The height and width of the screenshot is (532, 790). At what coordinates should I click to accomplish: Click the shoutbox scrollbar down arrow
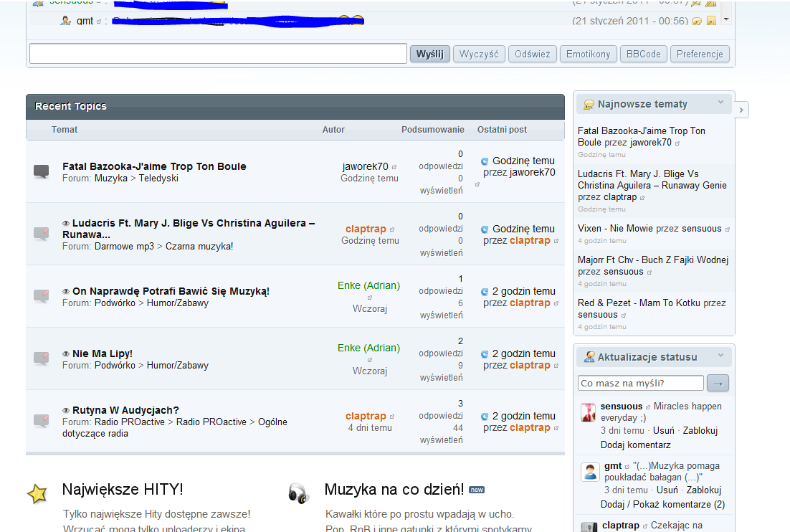(x=727, y=19)
